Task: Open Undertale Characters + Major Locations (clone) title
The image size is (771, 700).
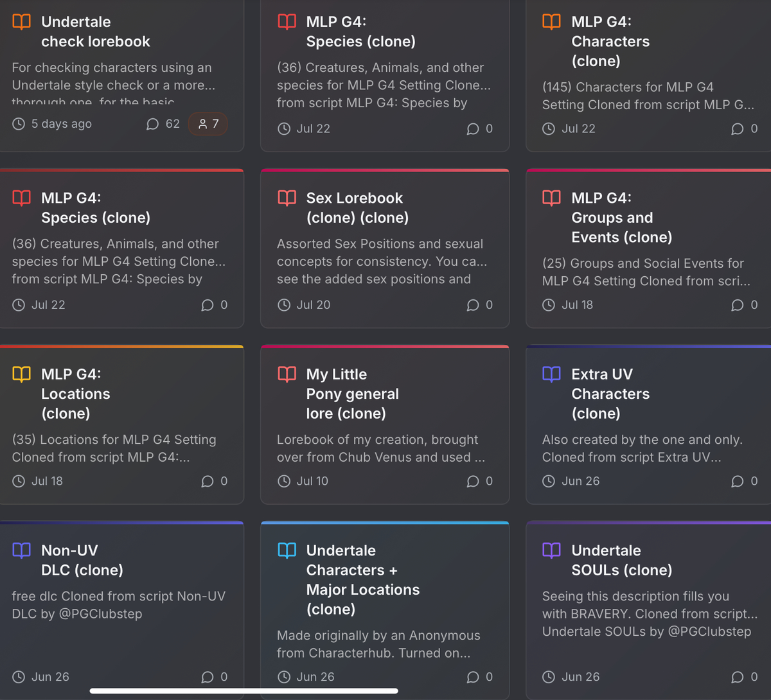Action: click(362, 580)
